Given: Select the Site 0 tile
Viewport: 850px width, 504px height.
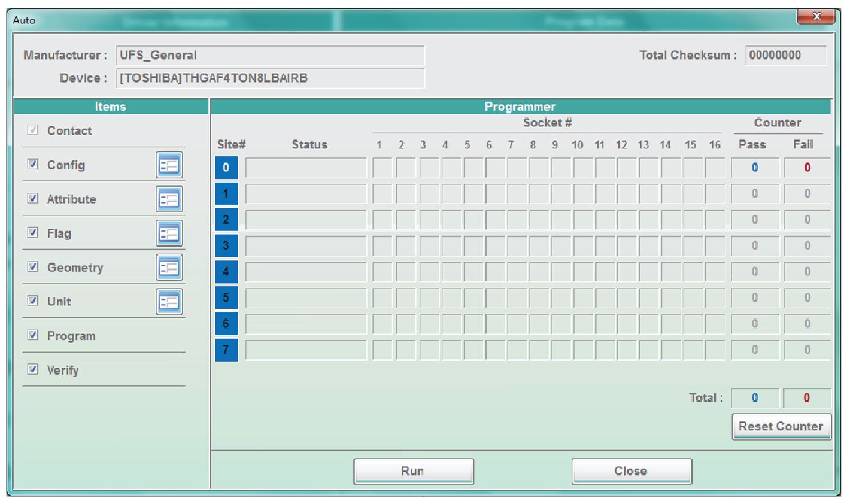Looking at the screenshot, I should point(229,168).
